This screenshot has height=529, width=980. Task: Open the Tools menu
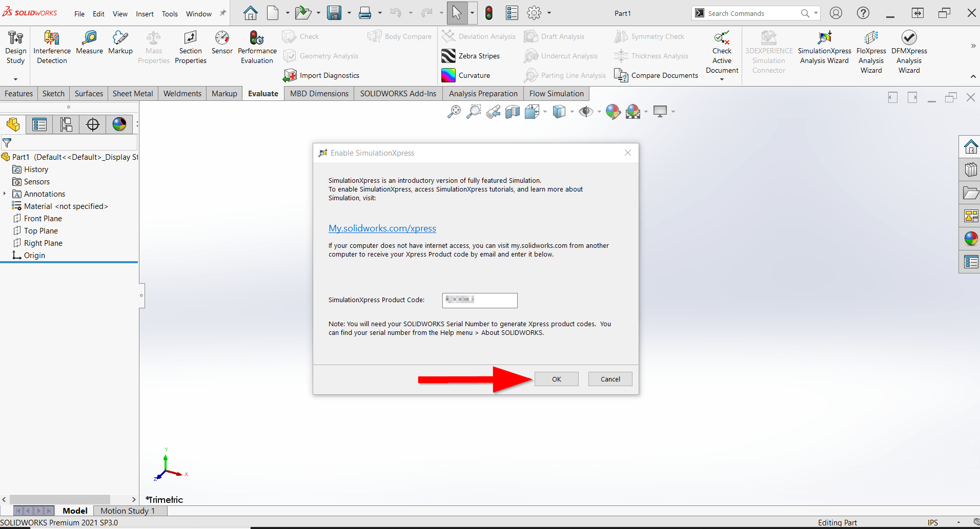pyautogui.click(x=170, y=14)
